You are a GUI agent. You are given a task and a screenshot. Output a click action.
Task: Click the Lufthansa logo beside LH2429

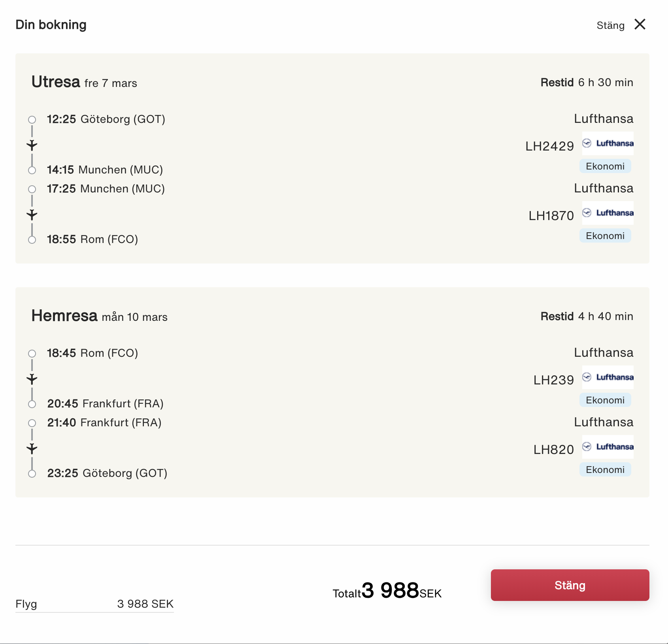tap(608, 143)
